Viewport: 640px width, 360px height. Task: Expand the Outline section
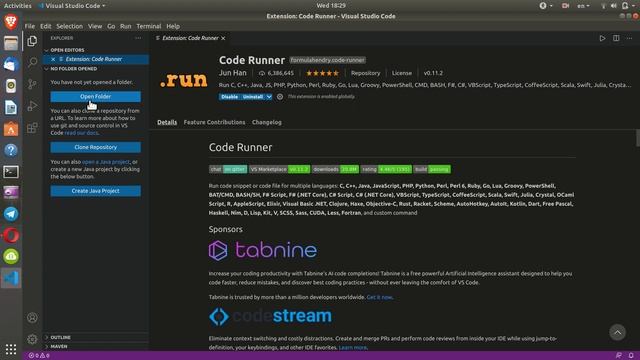[60, 338]
